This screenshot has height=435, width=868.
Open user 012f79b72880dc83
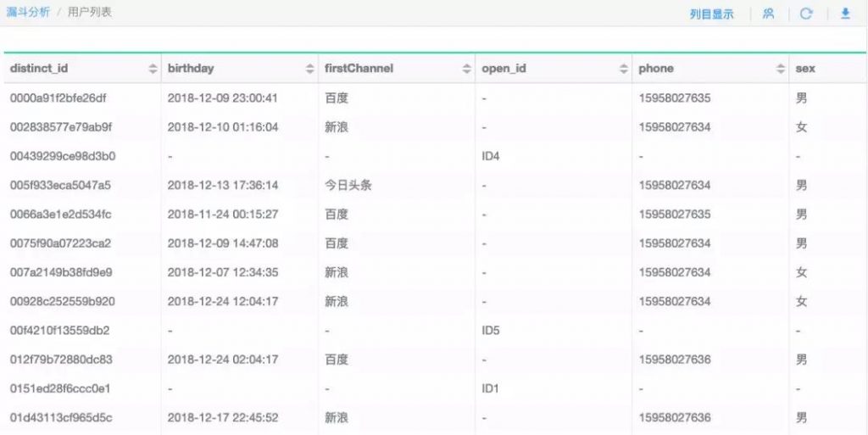point(61,360)
